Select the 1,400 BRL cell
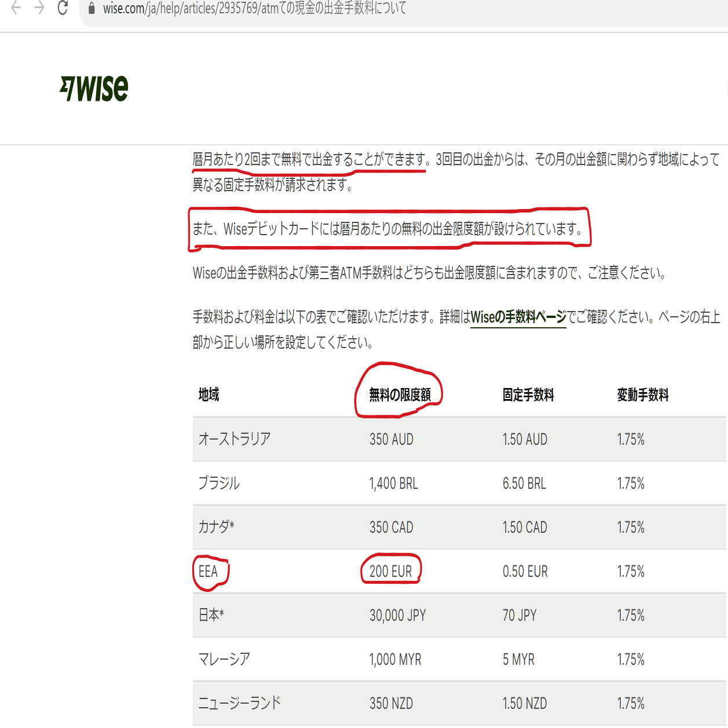Viewport: 728px width, 728px height. coord(394,484)
